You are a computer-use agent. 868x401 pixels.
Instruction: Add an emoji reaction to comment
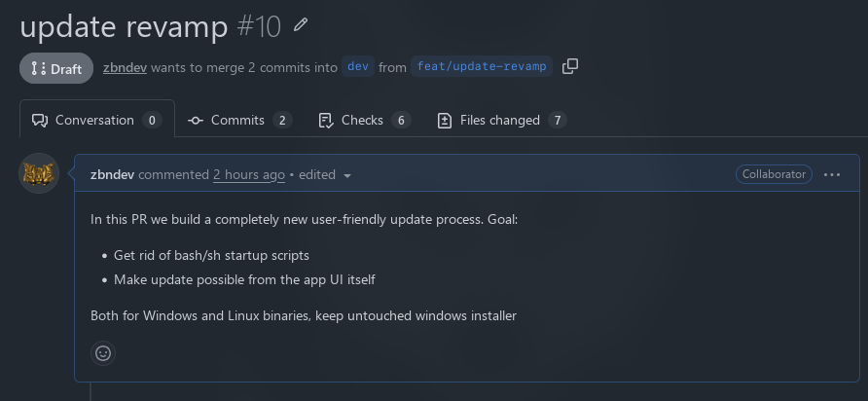(x=103, y=353)
